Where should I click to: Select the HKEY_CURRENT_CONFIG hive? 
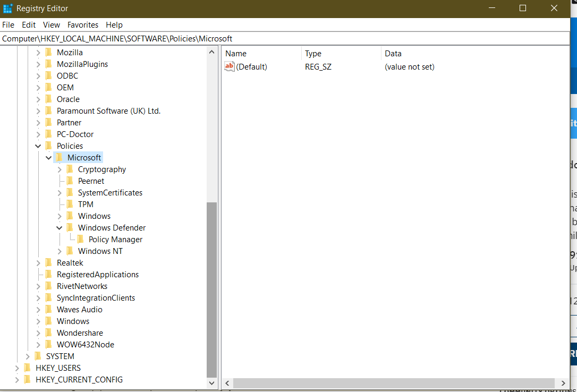tap(79, 380)
